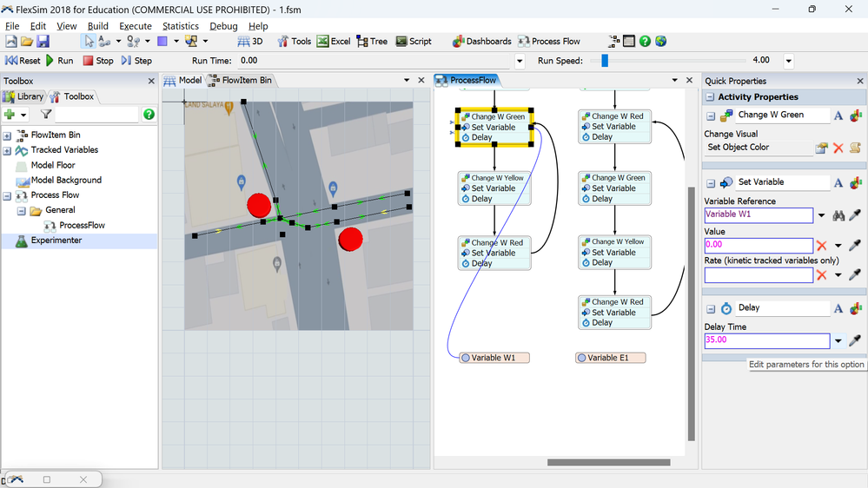Screen dimensions: 868x488
Task: Click the green help icon in the toolbar
Action: click(645, 41)
